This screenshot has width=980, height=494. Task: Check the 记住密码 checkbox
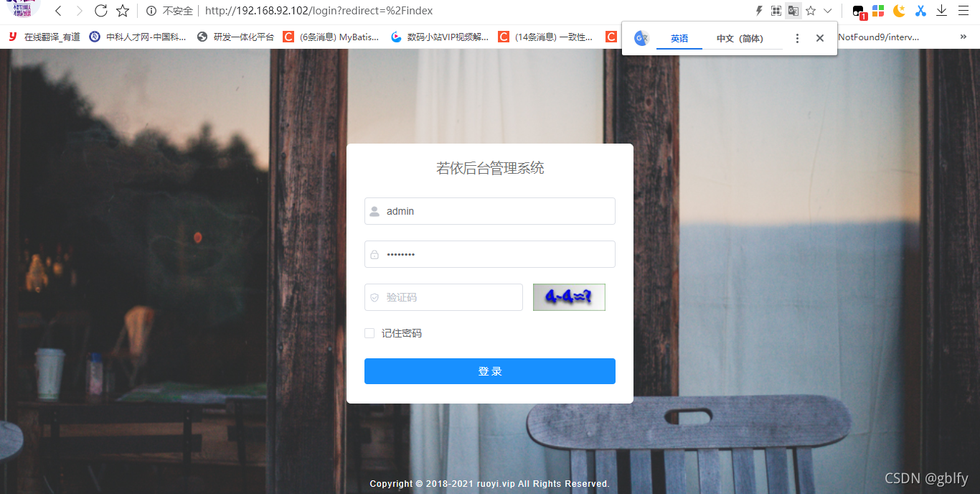tap(369, 333)
